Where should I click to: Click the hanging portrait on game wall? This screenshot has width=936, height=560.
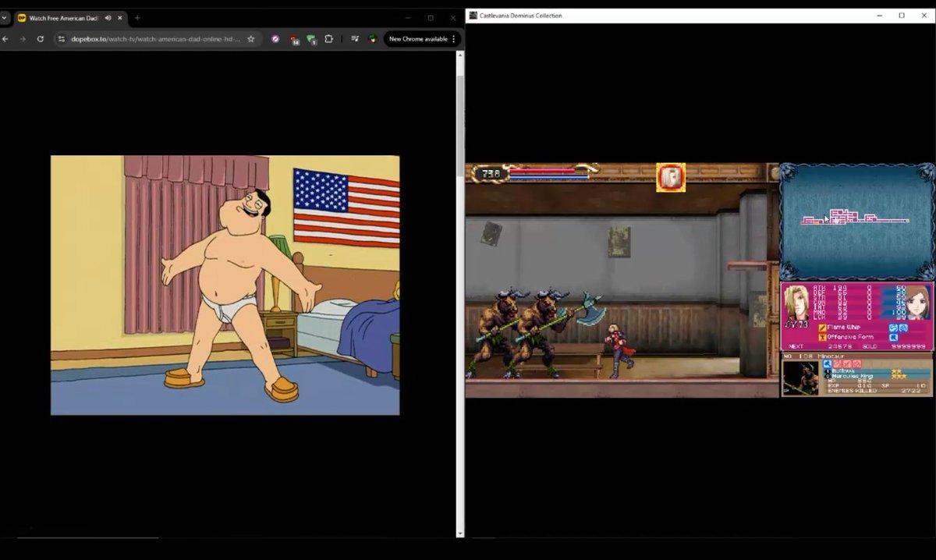tap(619, 242)
